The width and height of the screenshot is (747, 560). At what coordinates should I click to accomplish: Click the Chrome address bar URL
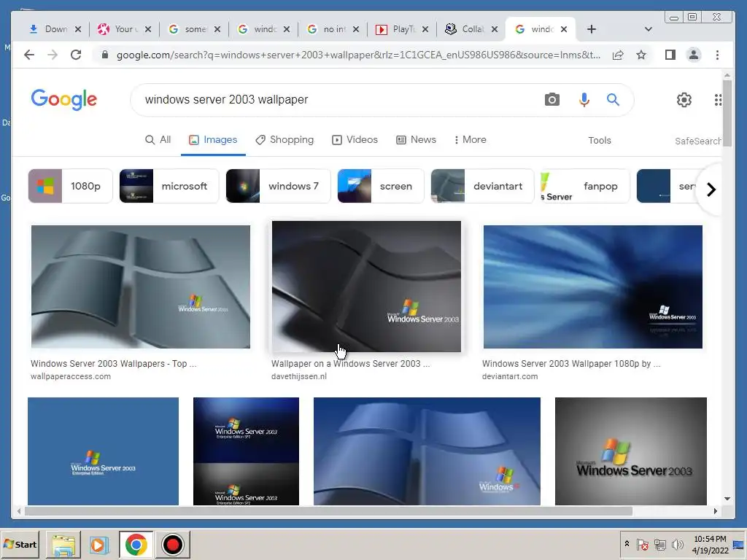(358, 55)
